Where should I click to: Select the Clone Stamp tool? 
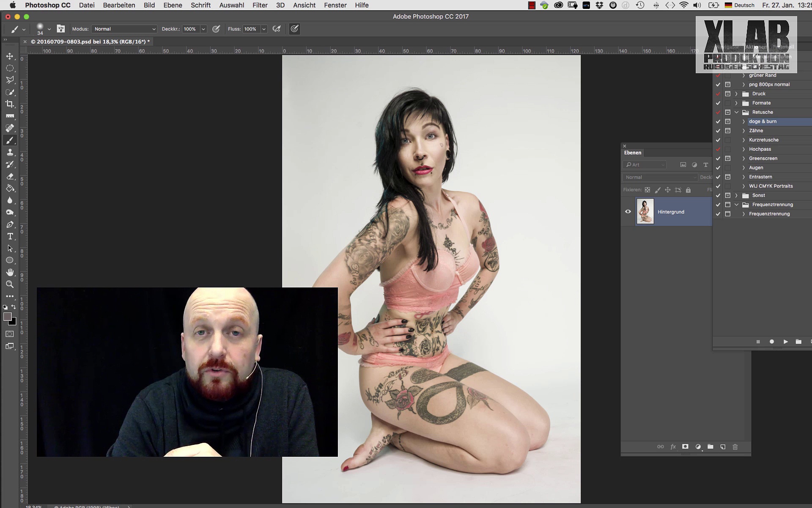tap(10, 152)
